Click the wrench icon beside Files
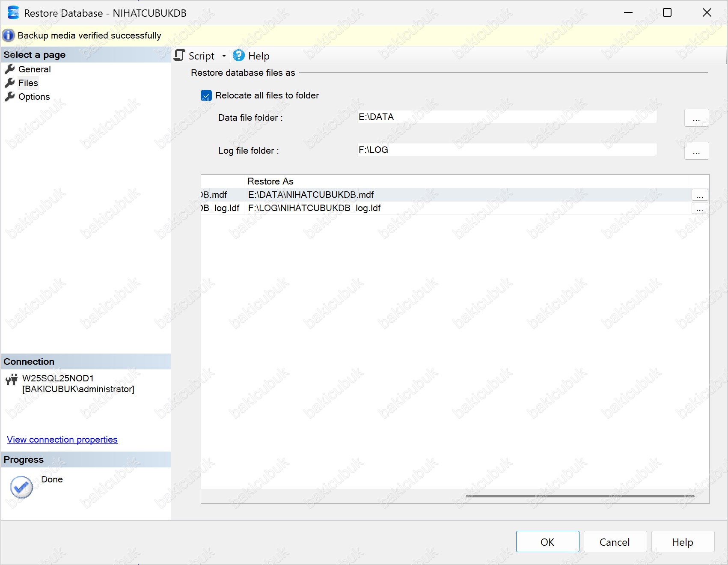Screen dimensions: 728x565 tap(10, 83)
